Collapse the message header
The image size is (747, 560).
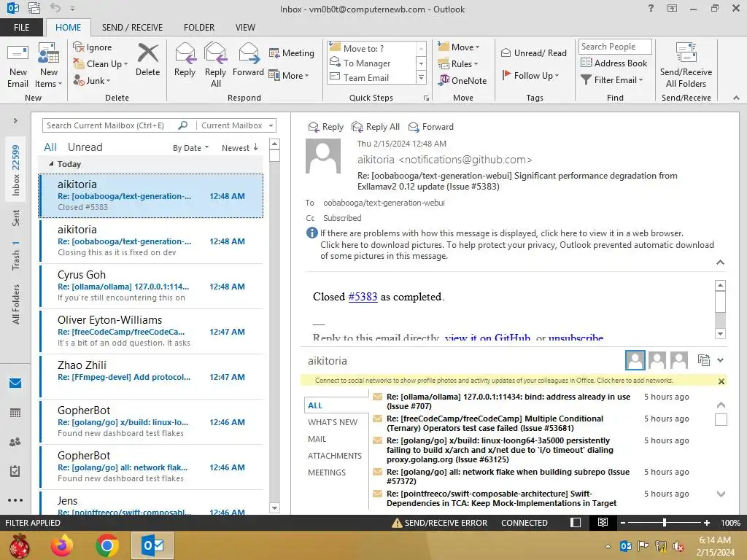720,262
